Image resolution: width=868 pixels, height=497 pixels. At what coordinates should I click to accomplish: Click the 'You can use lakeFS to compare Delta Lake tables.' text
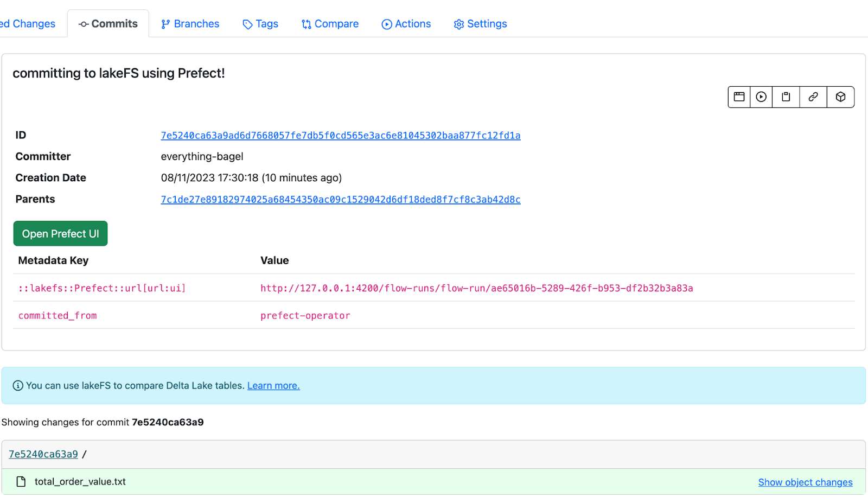[135, 386]
